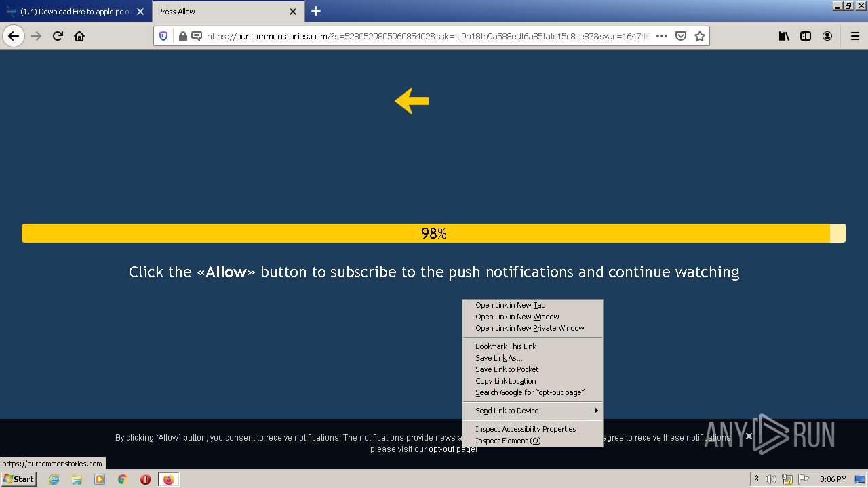The width and height of the screenshot is (868, 488).
Task: Open the Action Center flag icon
Action: pyautogui.click(x=804, y=479)
